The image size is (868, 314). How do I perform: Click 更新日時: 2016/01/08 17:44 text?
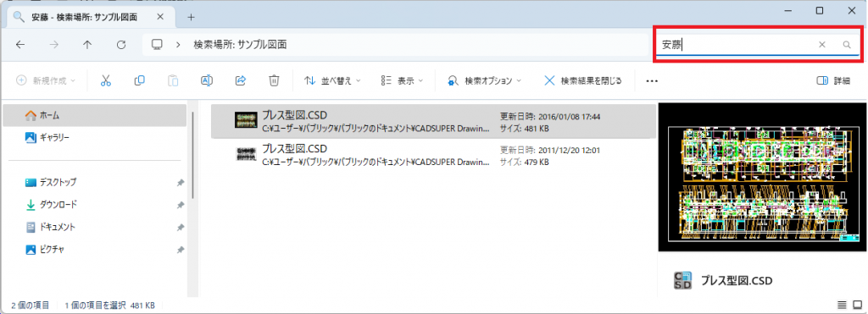(550, 117)
